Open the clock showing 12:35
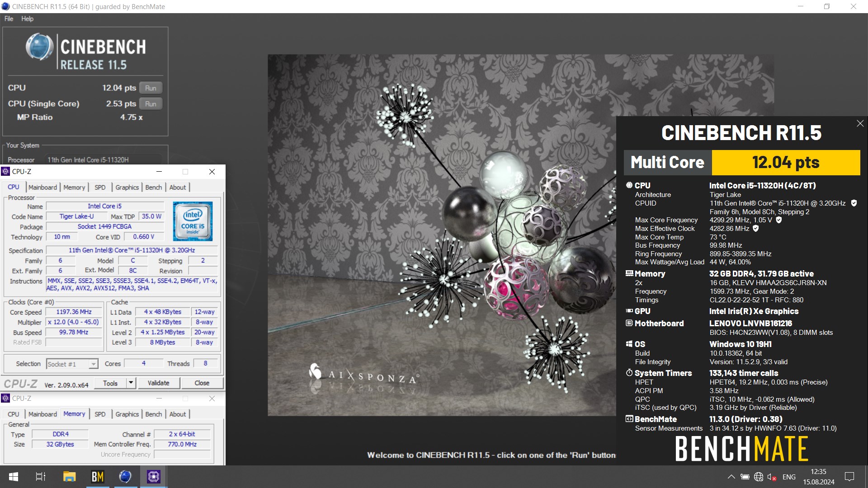Viewport: 868px width, 488px height. tap(818, 472)
